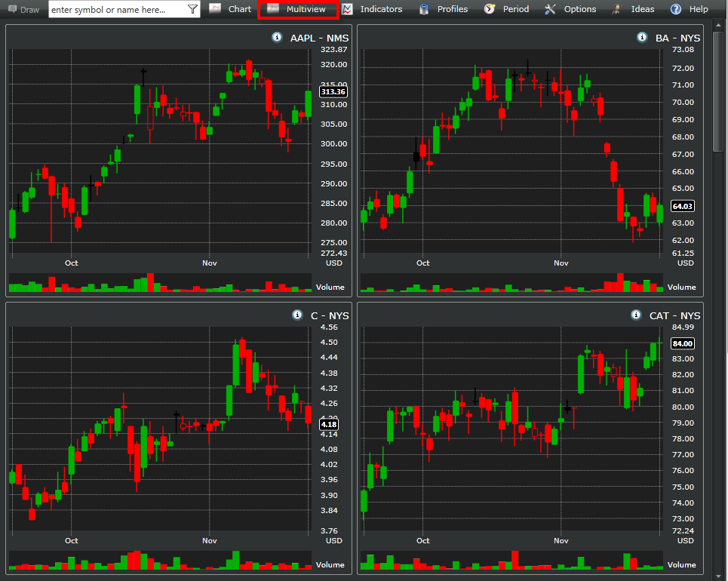Open the Indicators menu label
728x581 pixels.
pyautogui.click(x=381, y=9)
